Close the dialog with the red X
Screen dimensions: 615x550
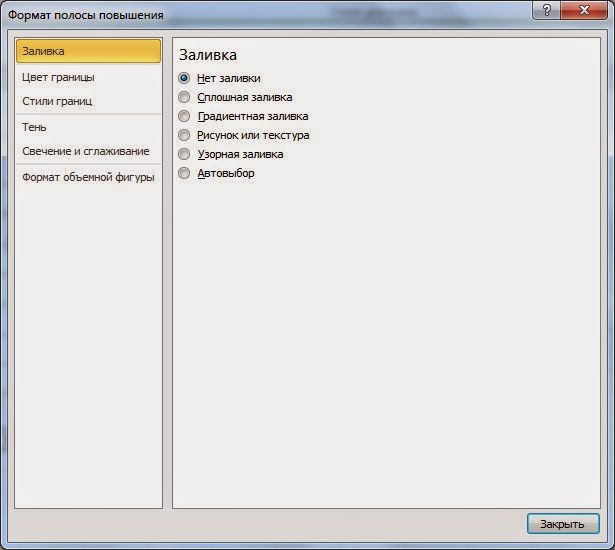584,10
